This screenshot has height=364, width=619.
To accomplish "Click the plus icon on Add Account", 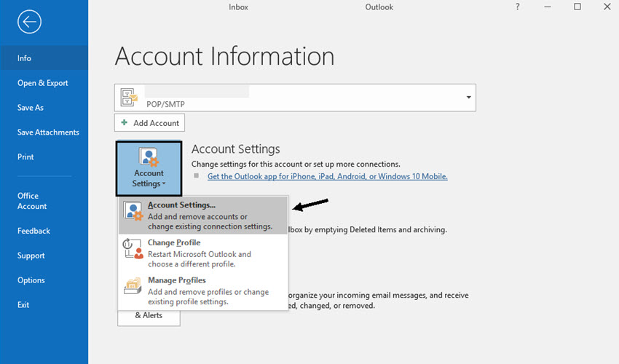I will point(125,123).
